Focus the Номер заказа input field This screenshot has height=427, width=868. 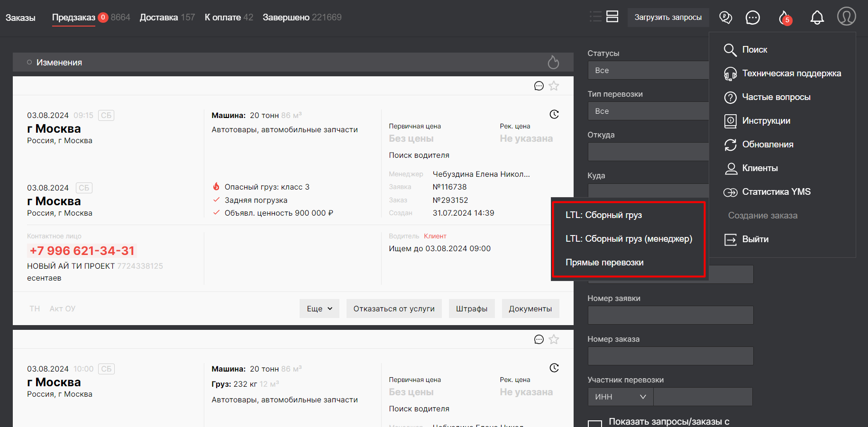point(670,356)
